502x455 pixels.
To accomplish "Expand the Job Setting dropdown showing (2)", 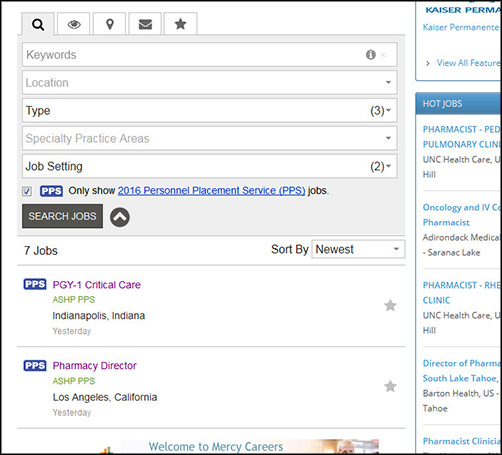I will pyautogui.click(x=210, y=166).
